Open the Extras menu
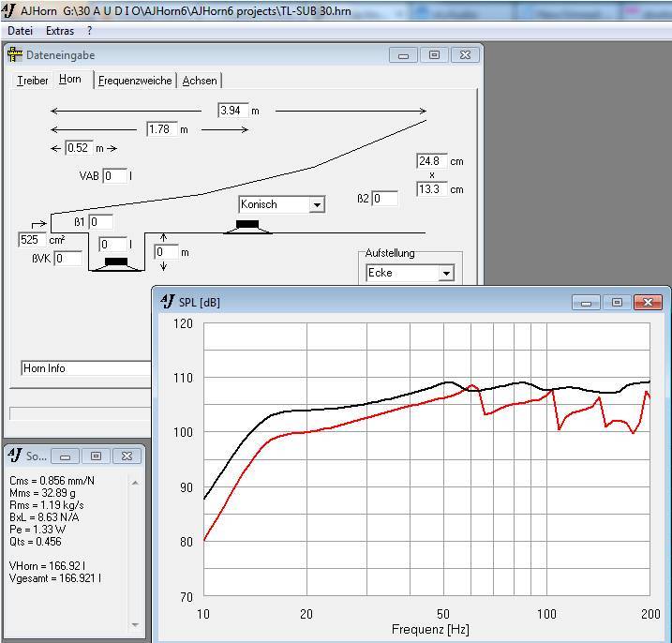 coord(60,31)
